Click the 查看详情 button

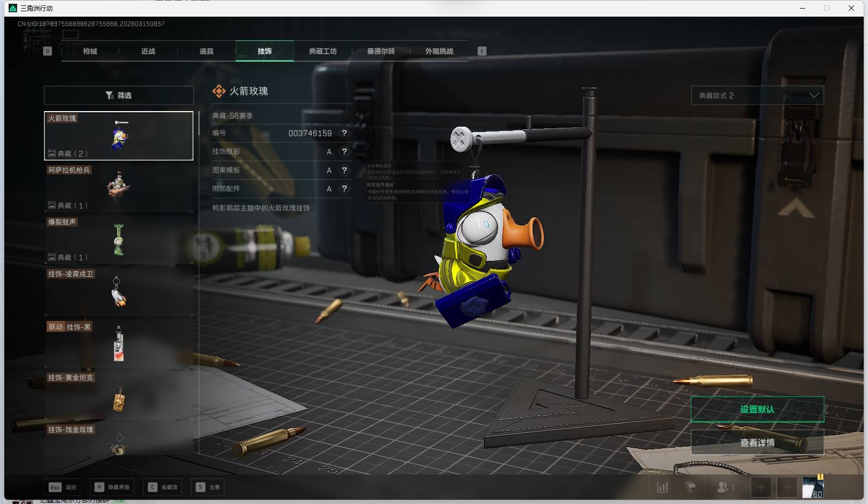757,443
